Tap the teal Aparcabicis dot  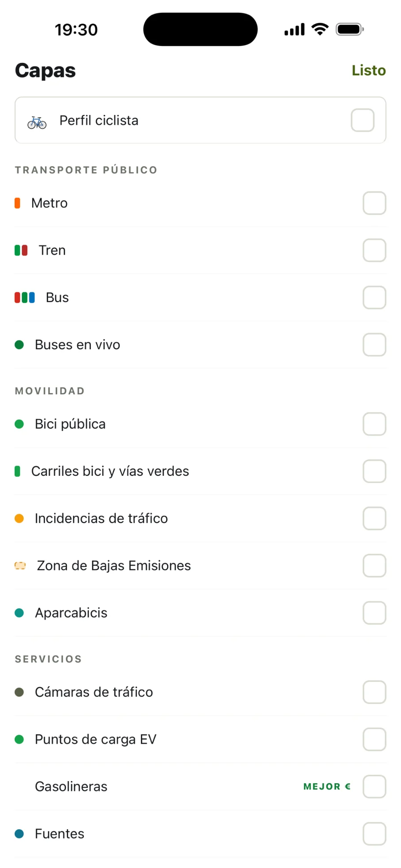[19, 613]
